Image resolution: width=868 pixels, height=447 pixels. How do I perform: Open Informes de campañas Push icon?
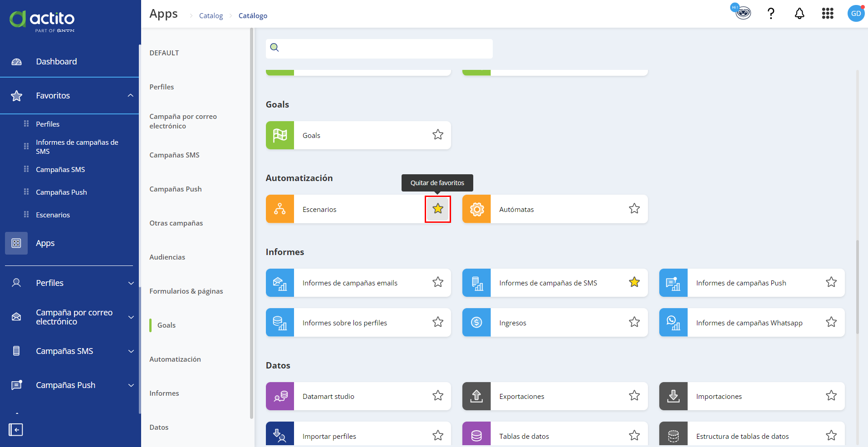click(x=673, y=283)
